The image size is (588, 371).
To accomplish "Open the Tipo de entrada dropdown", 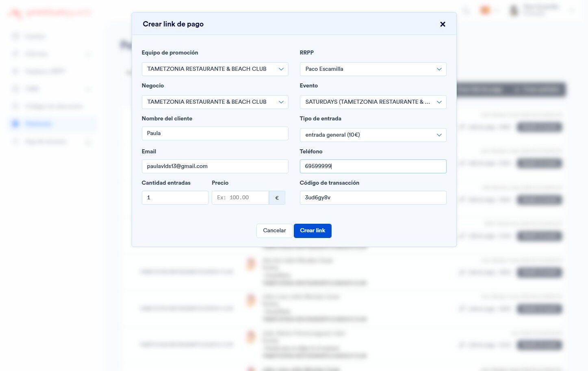I will coord(373,135).
